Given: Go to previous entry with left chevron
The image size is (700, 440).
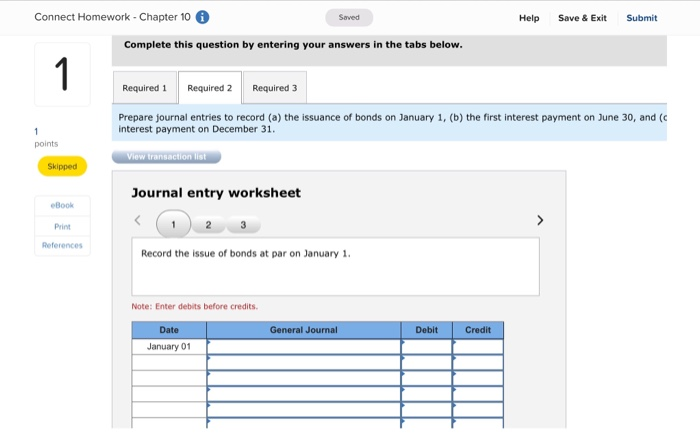Looking at the screenshot, I should tap(138, 220).
